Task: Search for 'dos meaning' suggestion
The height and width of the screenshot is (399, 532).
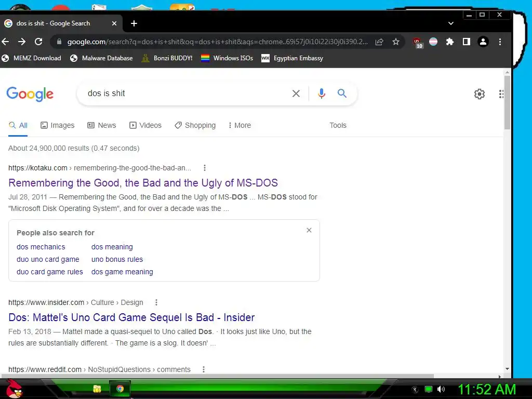Action: [112, 247]
